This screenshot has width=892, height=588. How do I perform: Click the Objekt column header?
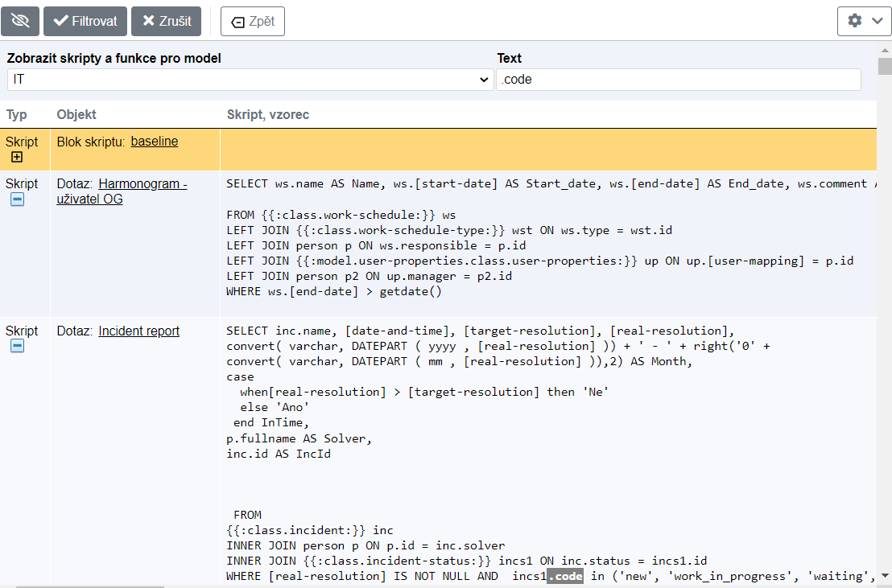coord(76,115)
